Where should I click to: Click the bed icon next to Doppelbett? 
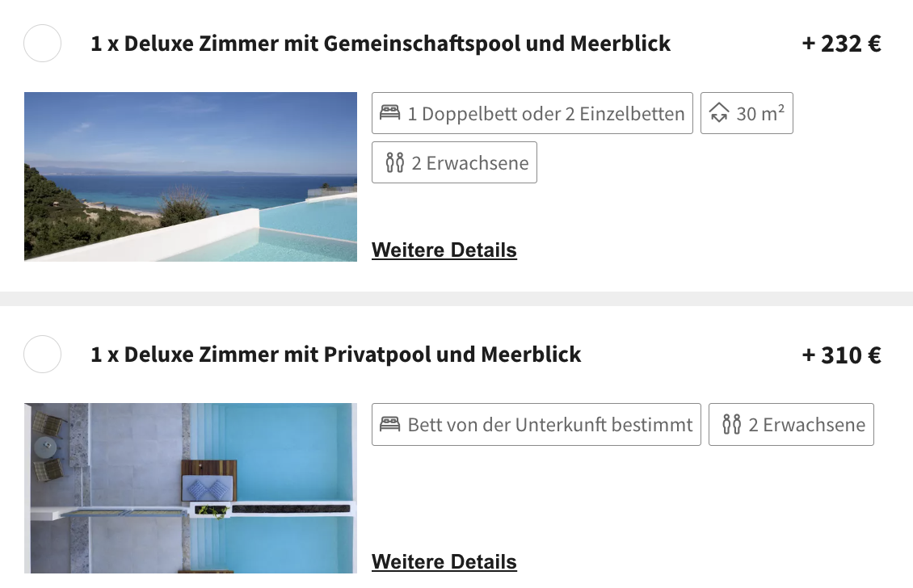pyautogui.click(x=390, y=112)
